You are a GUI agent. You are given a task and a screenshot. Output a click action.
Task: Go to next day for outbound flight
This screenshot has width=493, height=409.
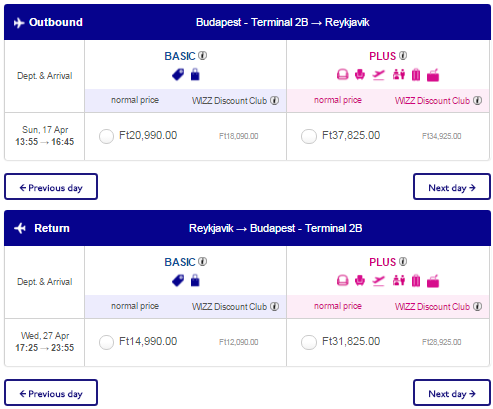click(x=452, y=187)
